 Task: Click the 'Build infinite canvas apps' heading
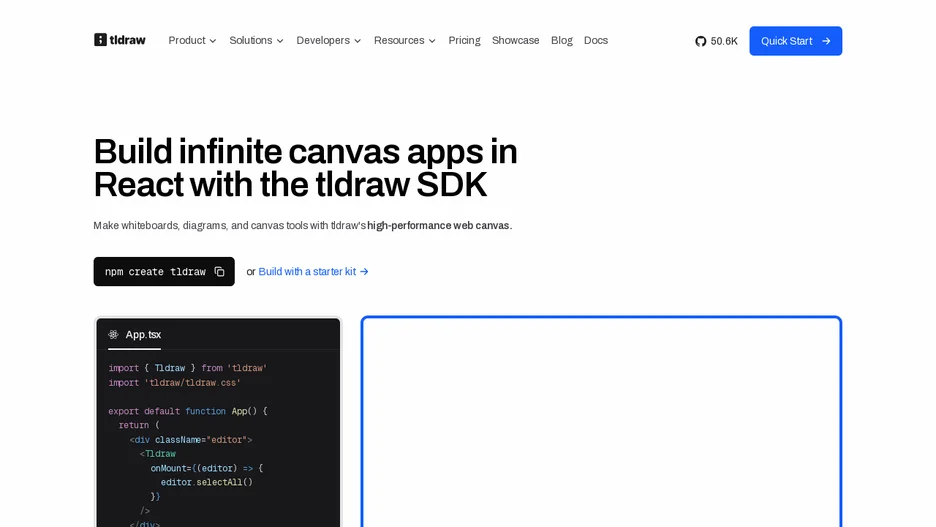(305, 168)
